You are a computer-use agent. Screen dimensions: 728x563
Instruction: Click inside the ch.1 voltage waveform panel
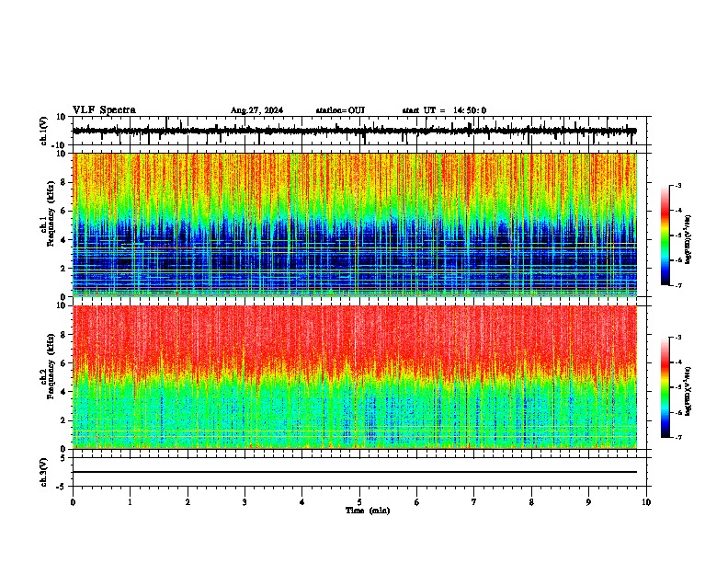[x=359, y=131]
